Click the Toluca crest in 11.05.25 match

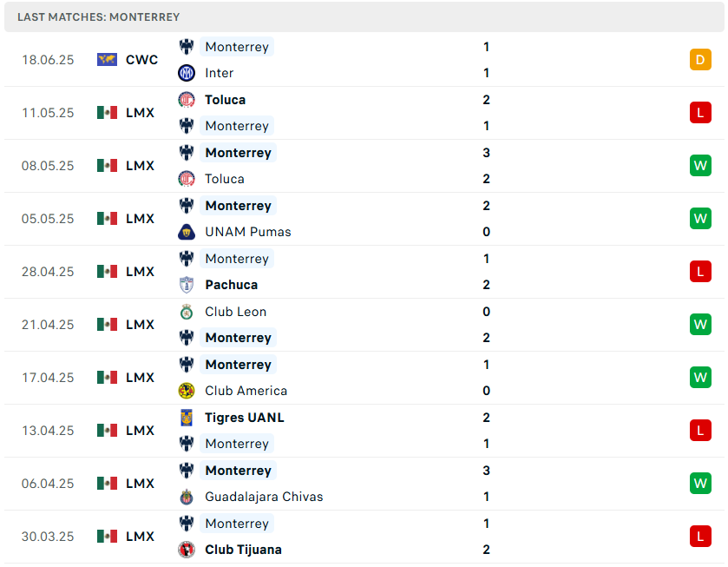click(x=187, y=100)
